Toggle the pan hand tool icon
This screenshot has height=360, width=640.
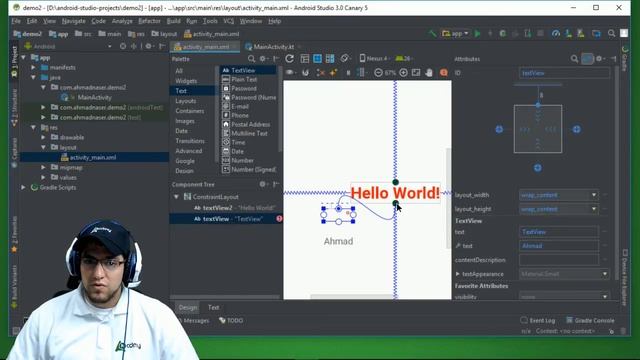click(429, 73)
